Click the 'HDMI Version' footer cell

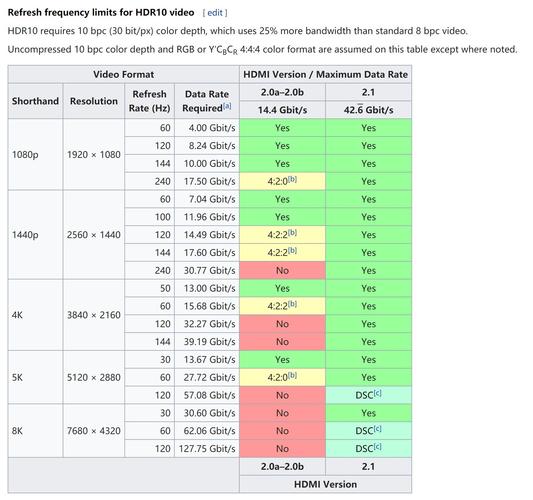(x=326, y=484)
